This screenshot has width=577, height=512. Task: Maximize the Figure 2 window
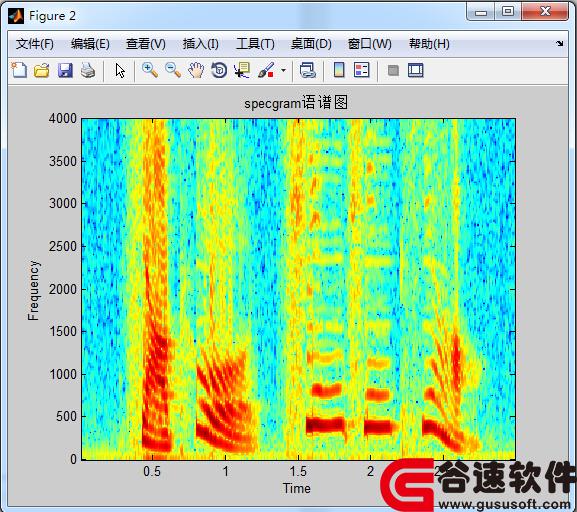pos(508,11)
